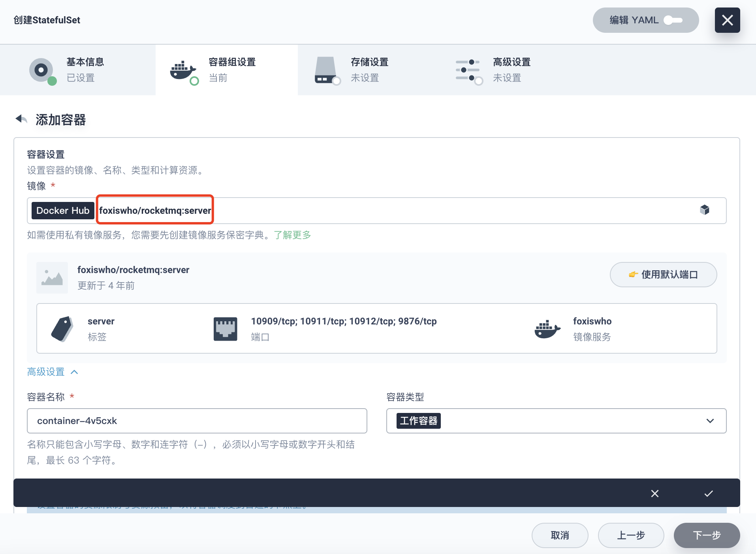756x554 pixels.
Task: Click the tag icon next to server
Action: [x=62, y=329]
